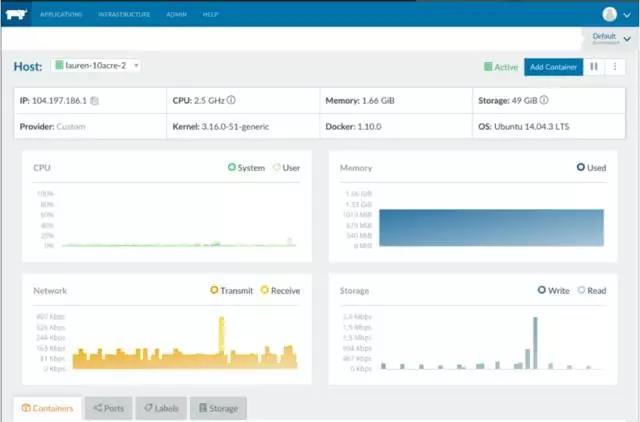Toggle Transmit series in Network chart

click(x=214, y=290)
